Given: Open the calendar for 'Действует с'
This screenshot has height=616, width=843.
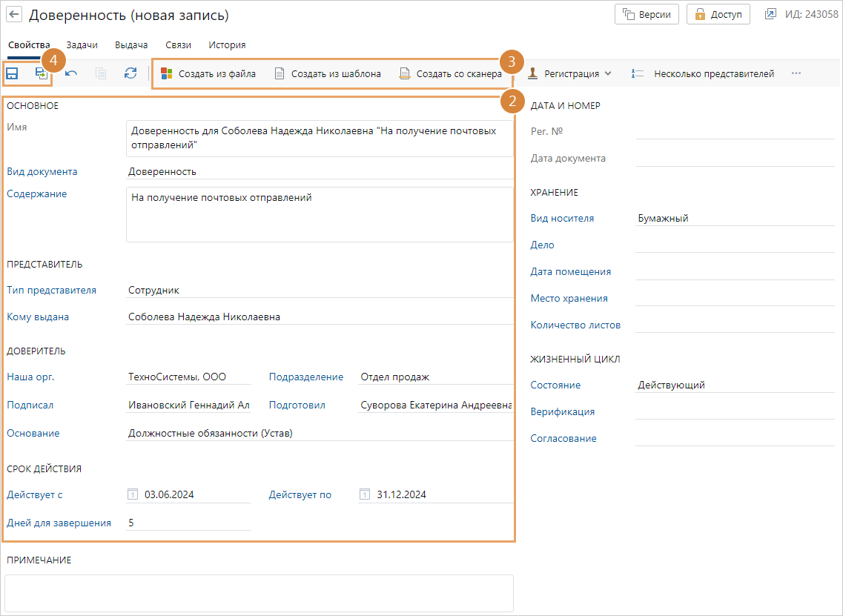Looking at the screenshot, I should (x=133, y=494).
